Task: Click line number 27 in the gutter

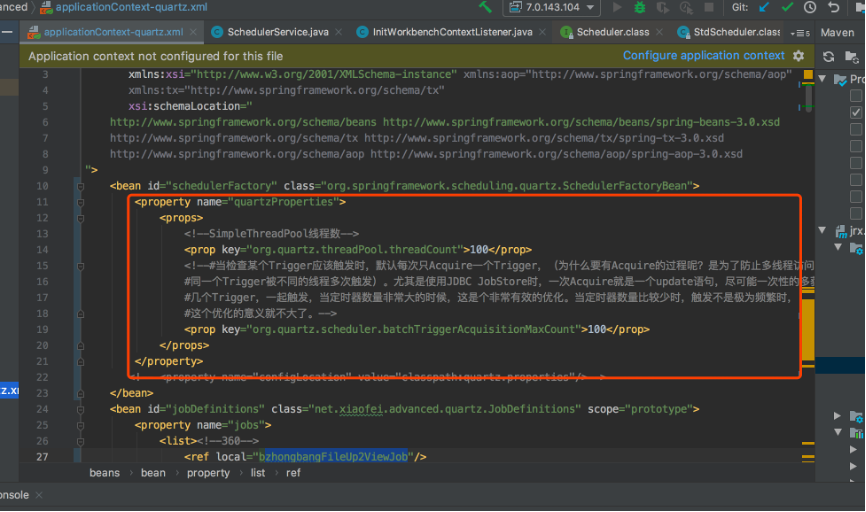Action: pos(42,457)
